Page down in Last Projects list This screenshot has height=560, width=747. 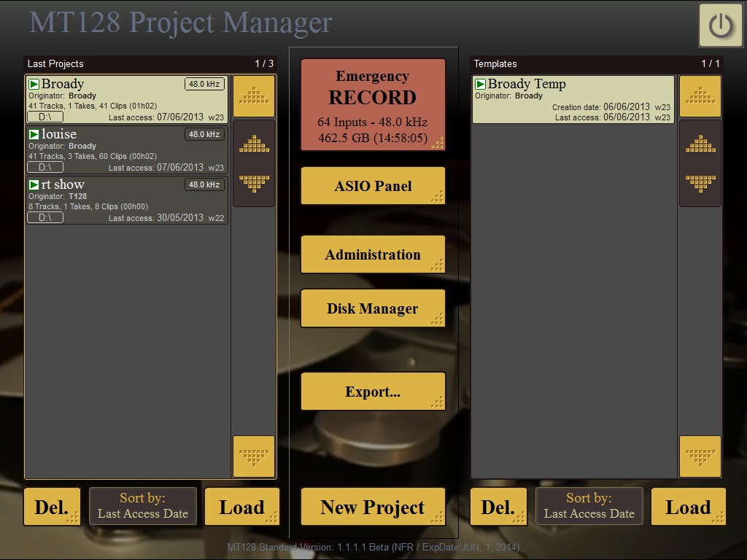tap(254, 183)
